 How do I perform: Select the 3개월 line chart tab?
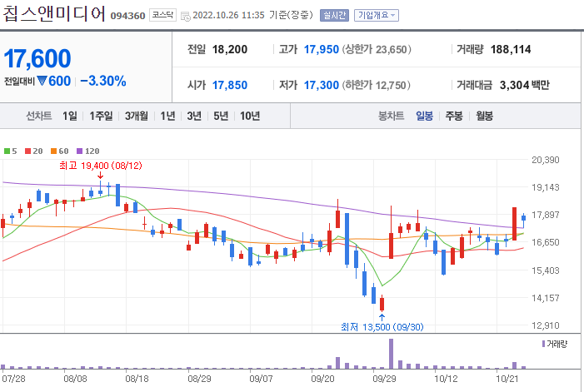click(137, 116)
